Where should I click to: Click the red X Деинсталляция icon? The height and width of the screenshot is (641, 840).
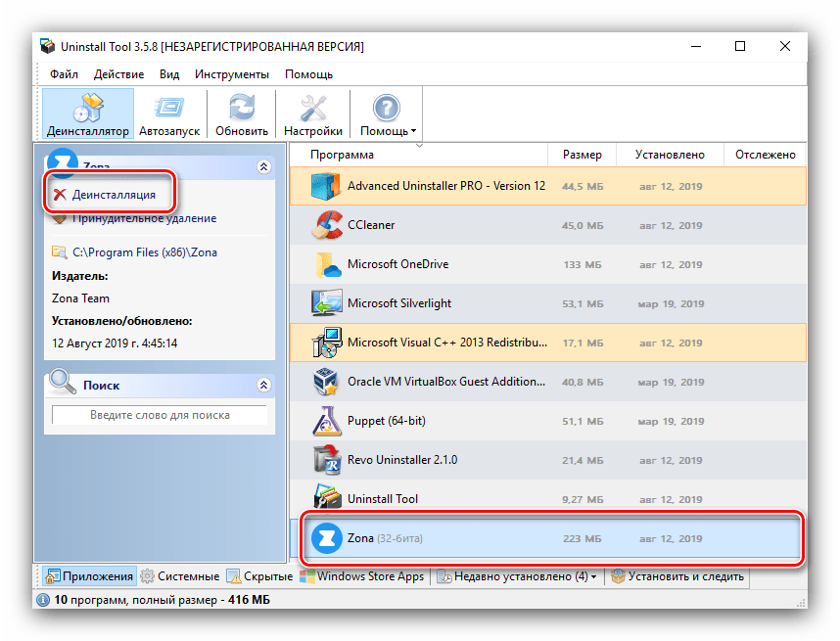coord(60,195)
